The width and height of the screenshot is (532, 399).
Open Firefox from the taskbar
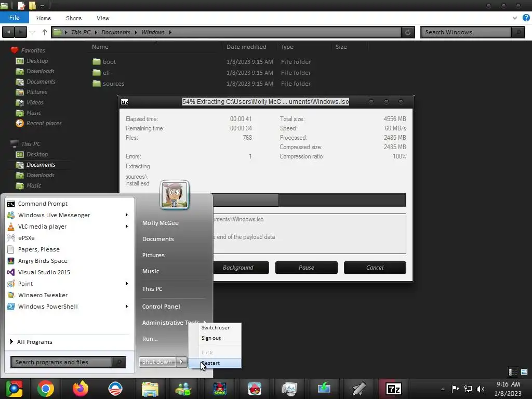tap(81, 389)
